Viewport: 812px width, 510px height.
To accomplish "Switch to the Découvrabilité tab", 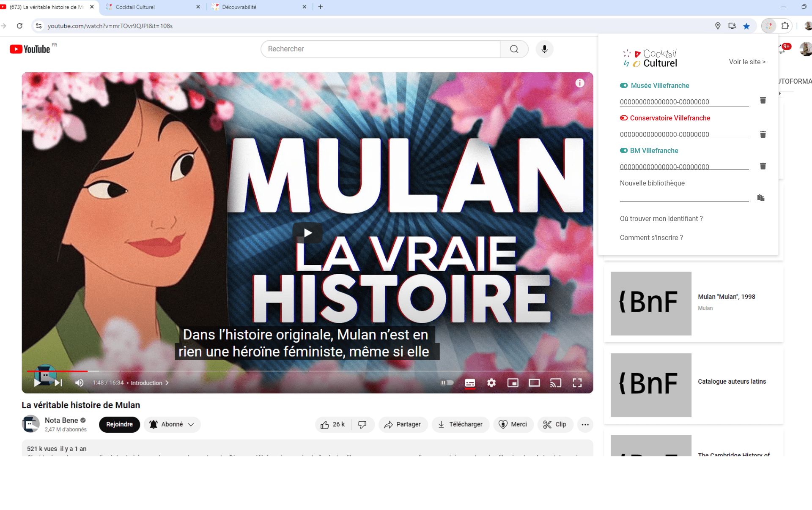I will click(x=259, y=7).
